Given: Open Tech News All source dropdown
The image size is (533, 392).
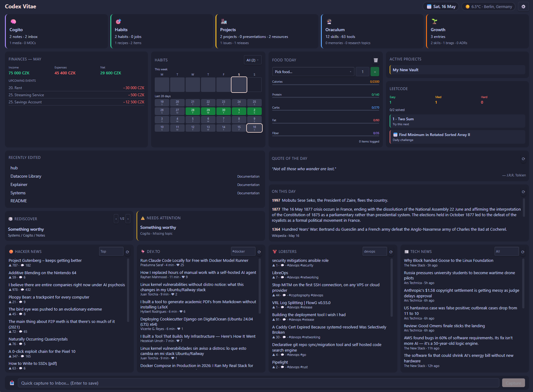Looking at the screenshot, I should pos(506,251).
